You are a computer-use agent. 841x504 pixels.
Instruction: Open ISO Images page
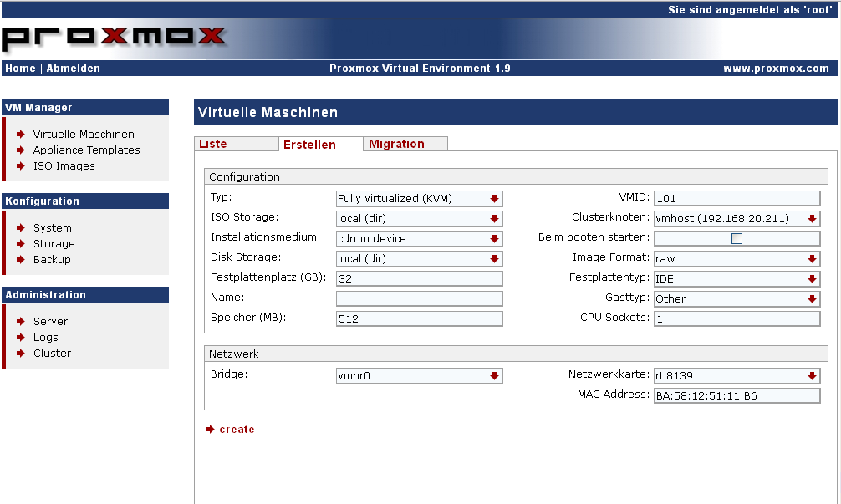pyautogui.click(x=64, y=166)
